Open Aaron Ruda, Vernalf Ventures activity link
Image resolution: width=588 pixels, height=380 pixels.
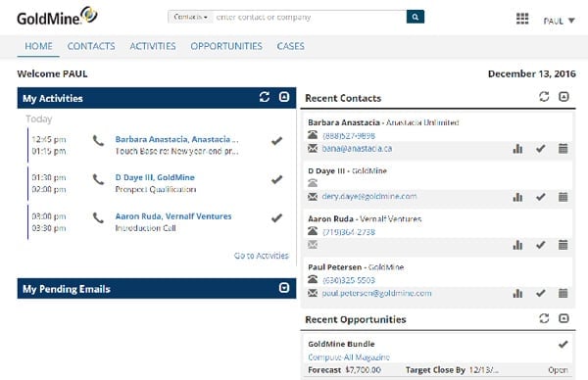coord(173,216)
